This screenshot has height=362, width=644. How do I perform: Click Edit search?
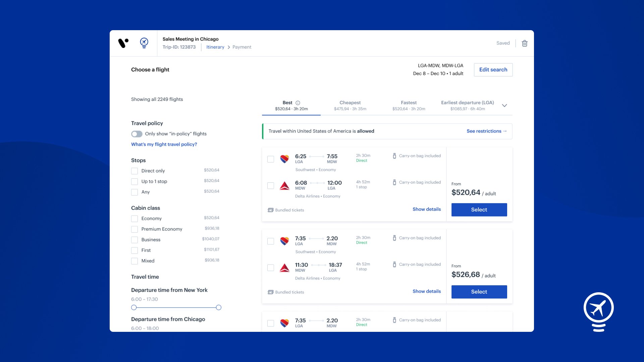point(493,70)
